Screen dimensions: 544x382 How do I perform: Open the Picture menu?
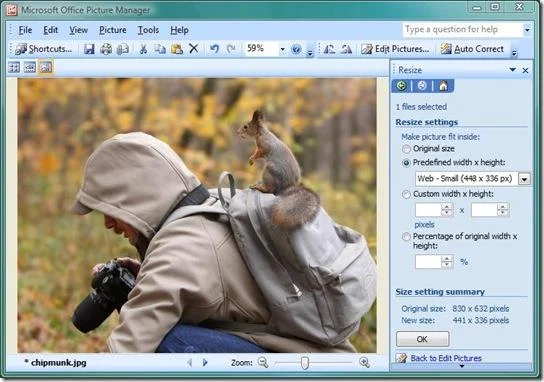(113, 31)
